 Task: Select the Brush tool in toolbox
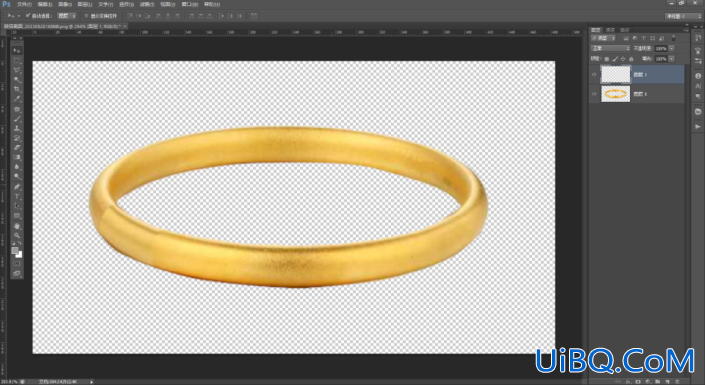coord(17,119)
